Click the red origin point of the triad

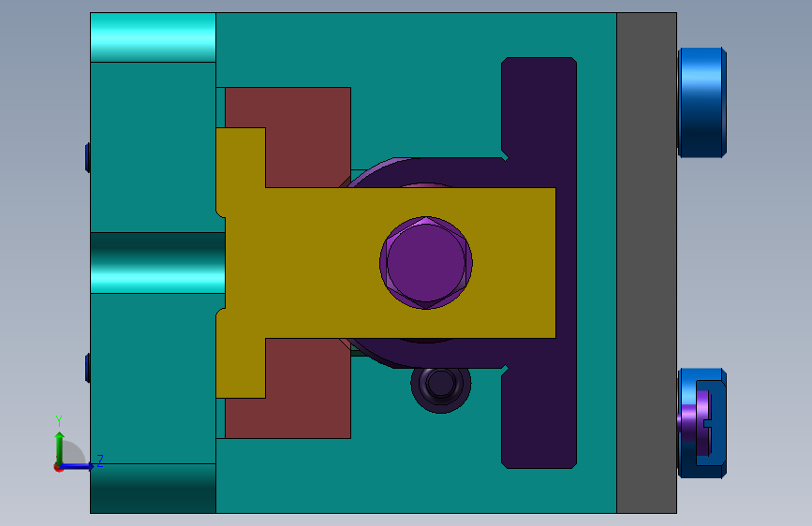pos(58,468)
